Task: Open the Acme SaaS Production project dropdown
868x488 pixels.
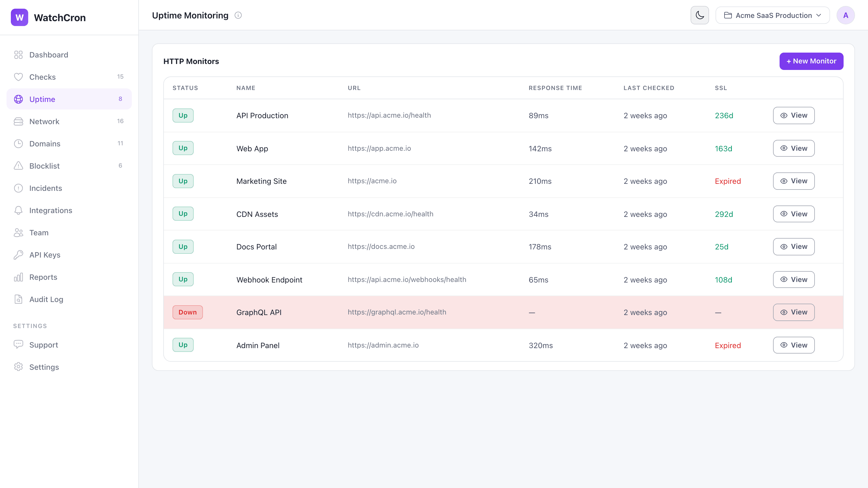Action: pyautogui.click(x=773, y=15)
